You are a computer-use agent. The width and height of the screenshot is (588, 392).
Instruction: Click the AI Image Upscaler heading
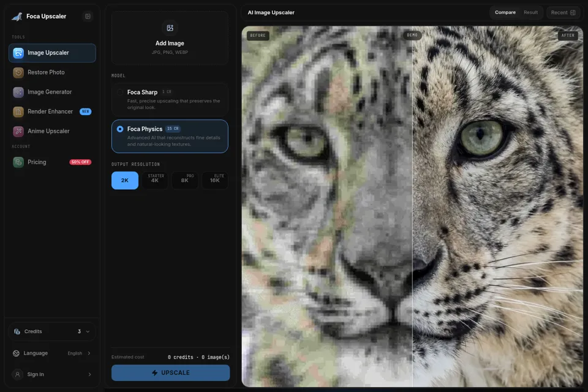click(271, 12)
